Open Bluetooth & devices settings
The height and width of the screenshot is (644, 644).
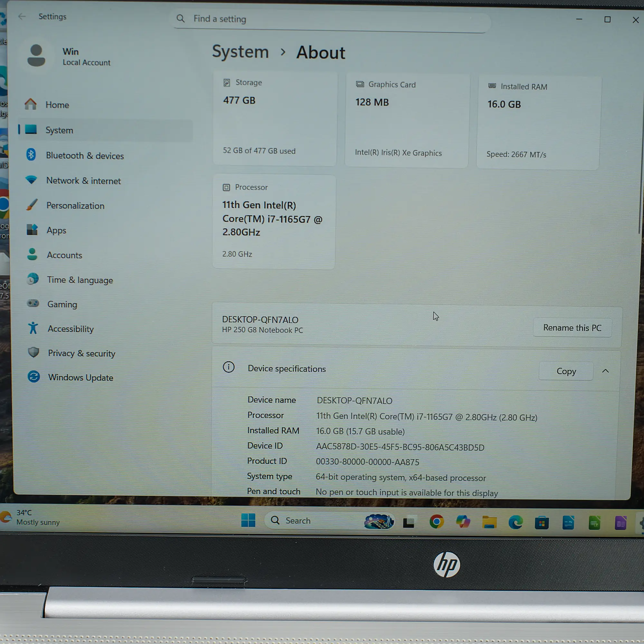(105, 156)
